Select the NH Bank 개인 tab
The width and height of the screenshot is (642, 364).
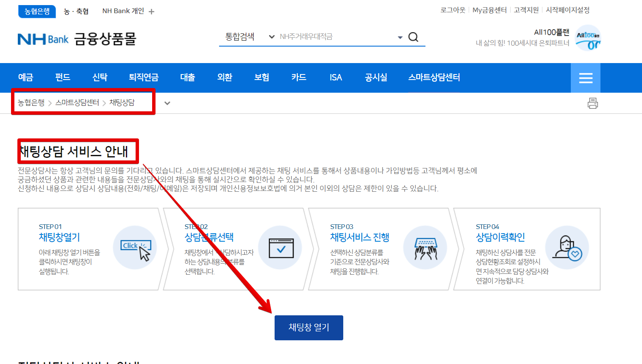point(123,11)
